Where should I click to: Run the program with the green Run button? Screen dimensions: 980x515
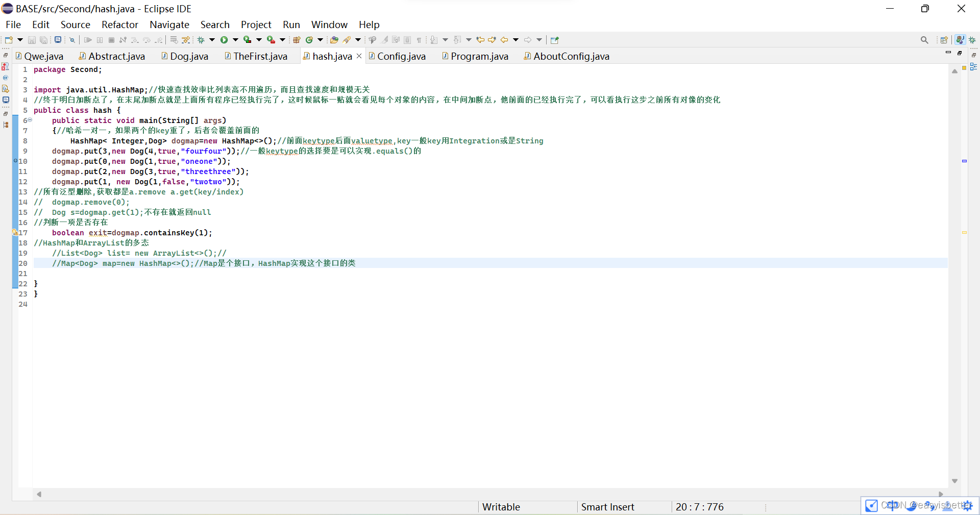click(225, 40)
